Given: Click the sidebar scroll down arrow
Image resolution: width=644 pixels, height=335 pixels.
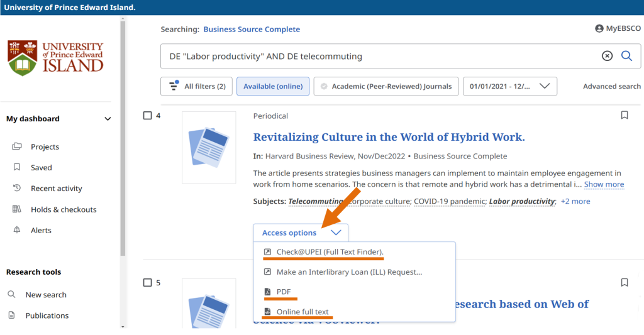Looking at the screenshot, I should [x=123, y=326].
